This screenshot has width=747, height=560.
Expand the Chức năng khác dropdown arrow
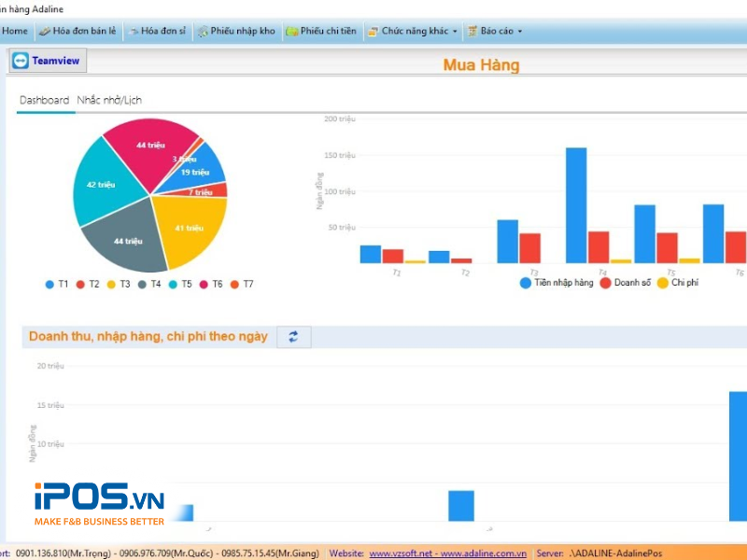pyautogui.click(x=455, y=32)
